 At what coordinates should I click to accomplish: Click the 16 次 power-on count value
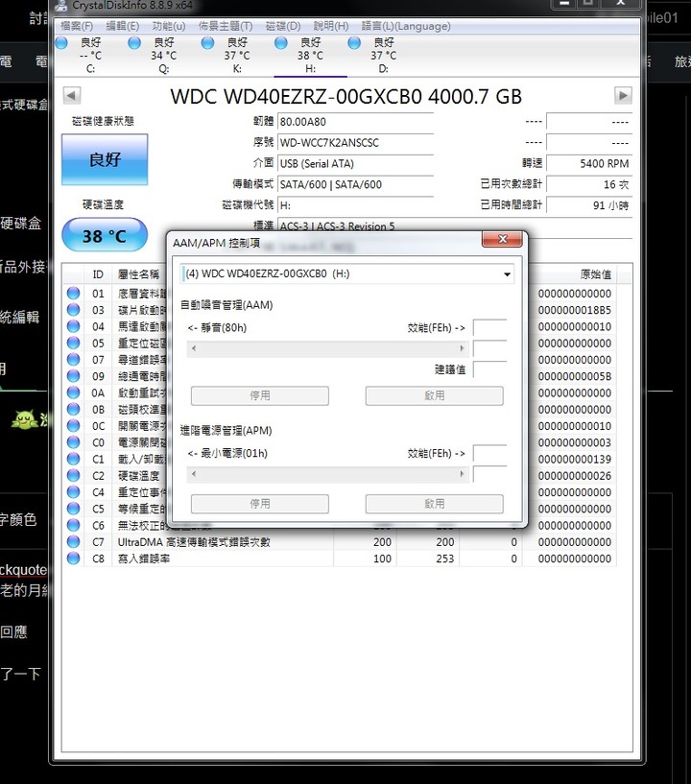point(589,185)
